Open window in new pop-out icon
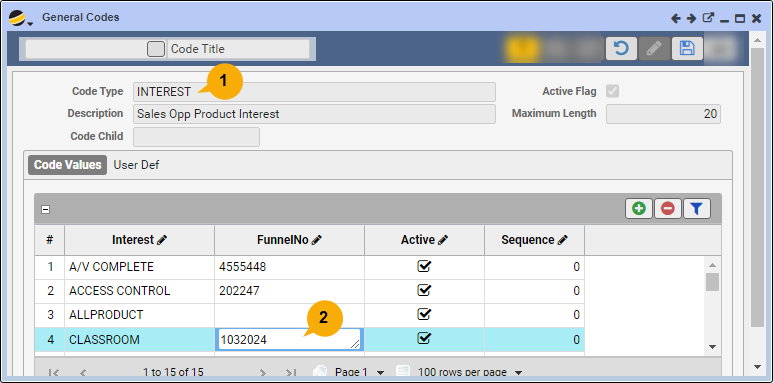Screen dimensions: 774x383 pos(708,18)
